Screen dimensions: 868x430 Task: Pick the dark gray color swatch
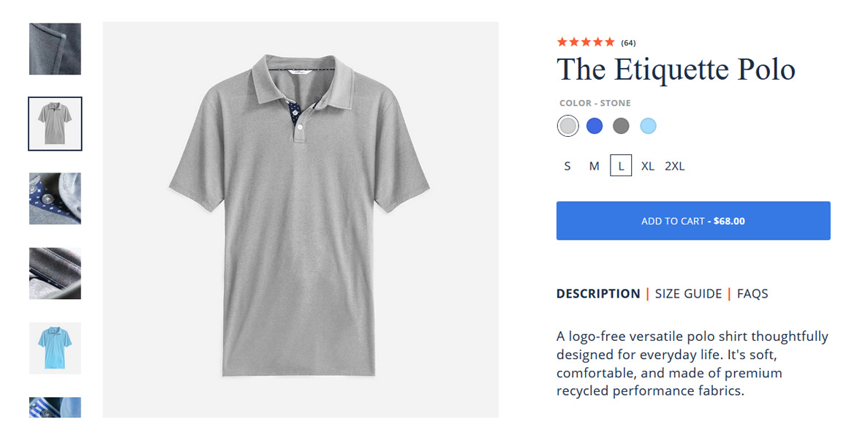[621, 126]
